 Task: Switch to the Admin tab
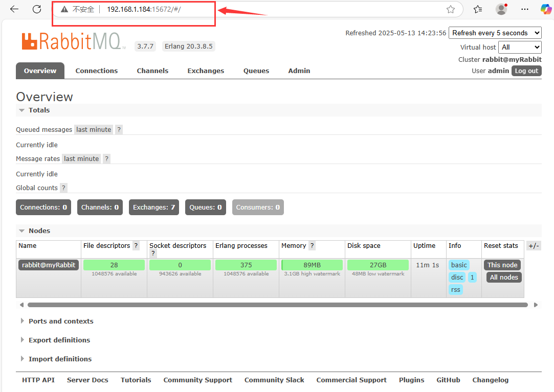[299, 71]
